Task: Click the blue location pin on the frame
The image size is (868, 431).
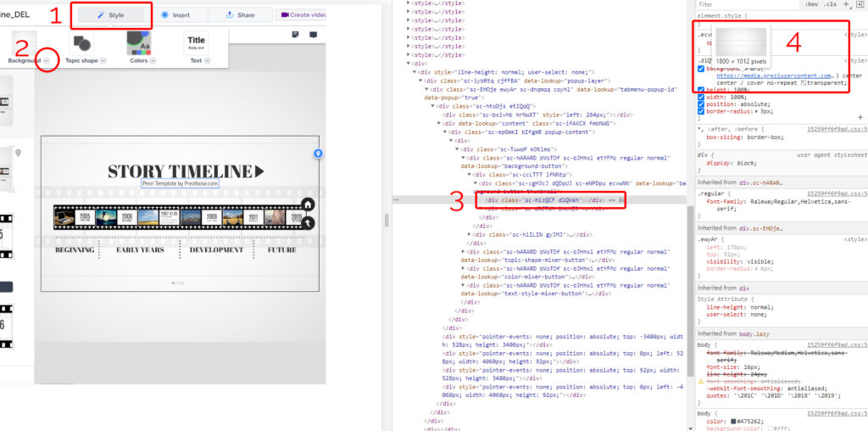Action: (318, 154)
